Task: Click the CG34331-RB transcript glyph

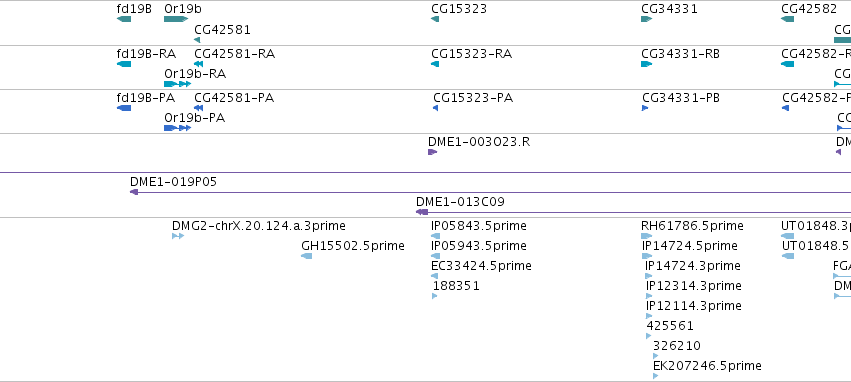Action: (x=646, y=64)
